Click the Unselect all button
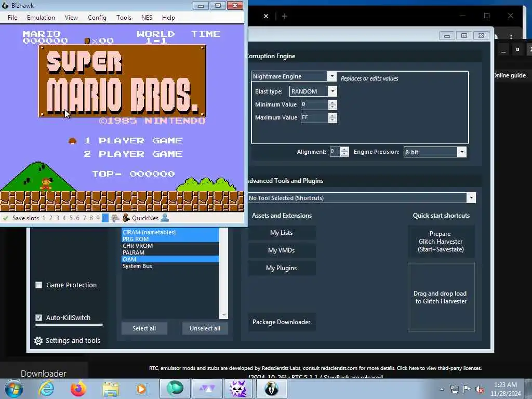 205,328
